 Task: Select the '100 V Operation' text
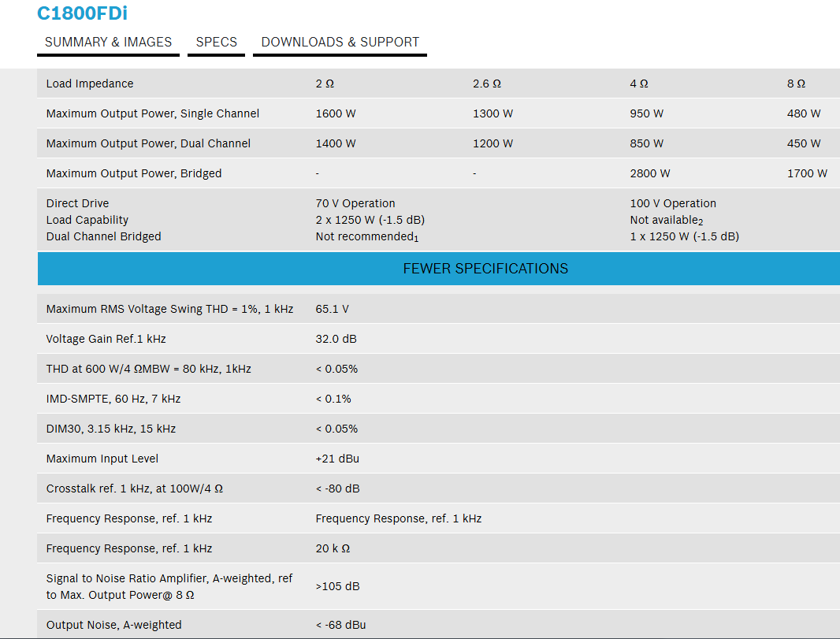pyautogui.click(x=673, y=203)
